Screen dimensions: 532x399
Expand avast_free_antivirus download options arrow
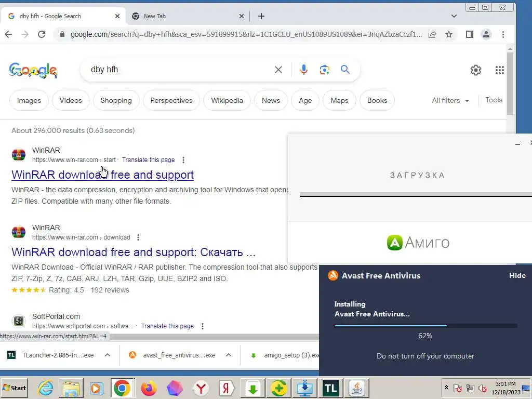[229, 355]
